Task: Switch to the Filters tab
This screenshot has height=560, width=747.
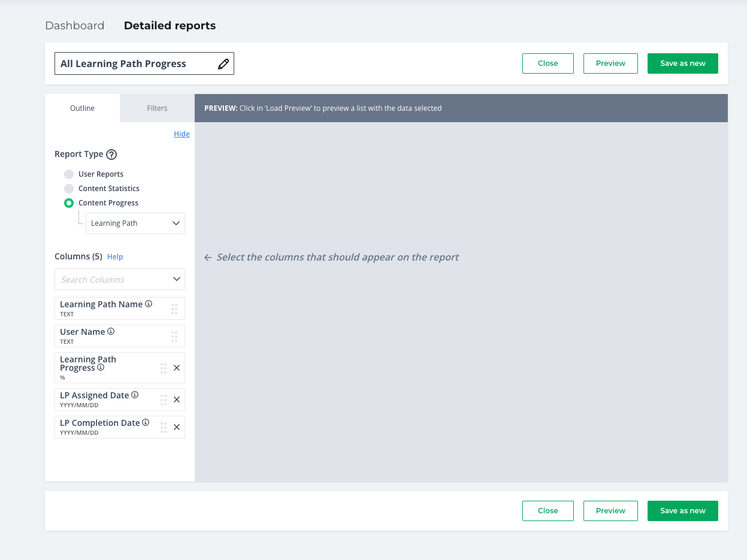Action: click(x=157, y=108)
